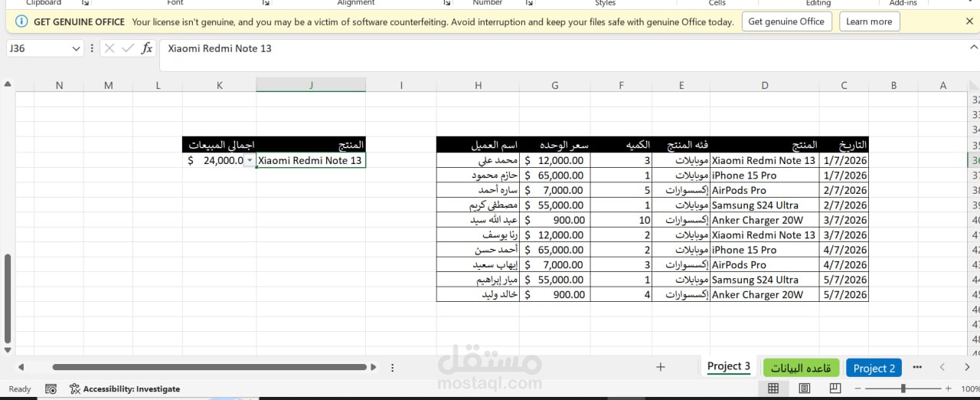This screenshot has height=400, width=980.
Task: Click the info icon in genuine Office banner
Action: [x=22, y=21]
